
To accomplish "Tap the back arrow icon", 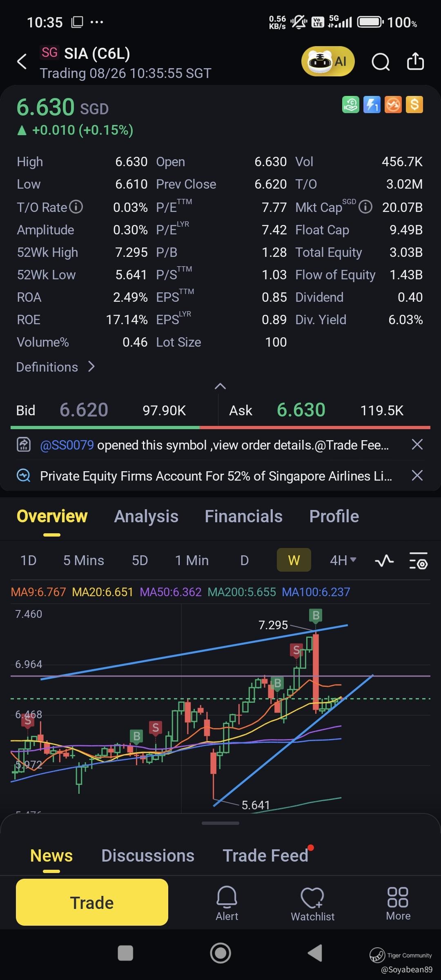I will tap(22, 62).
